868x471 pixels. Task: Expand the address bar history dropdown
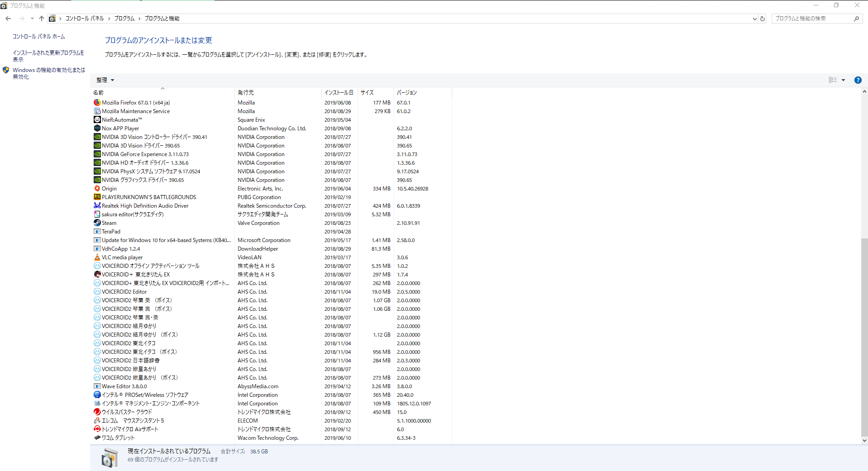coord(754,19)
